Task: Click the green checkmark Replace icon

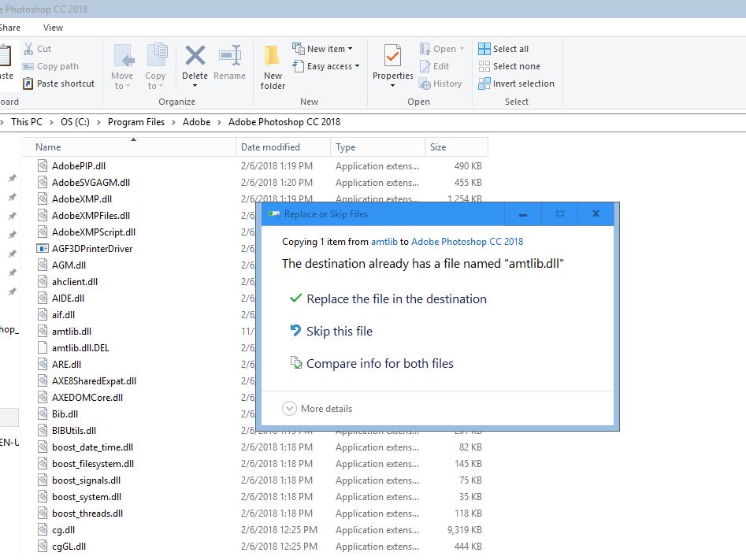Action: coord(295,299)
